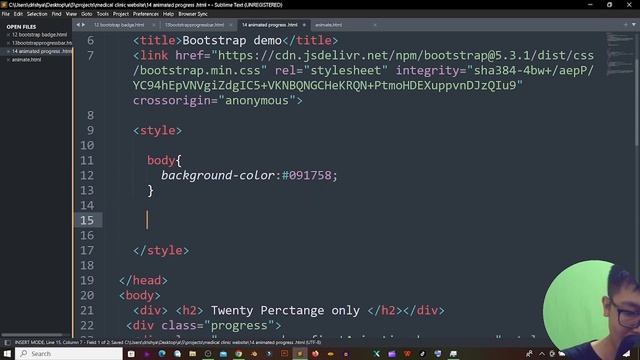Open the Project menu
Viewport: 640px width, 360px height.
click(x=121, y=14)
